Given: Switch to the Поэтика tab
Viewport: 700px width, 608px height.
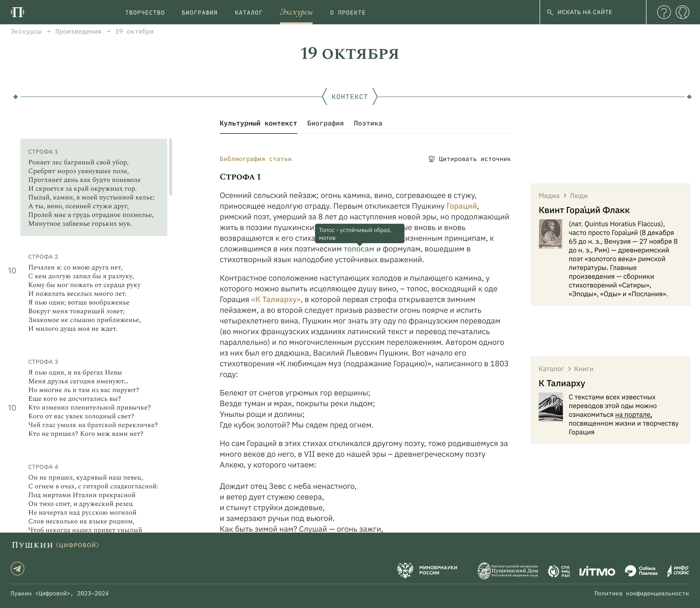Looking at the screenshot, I should coord(368,124).
